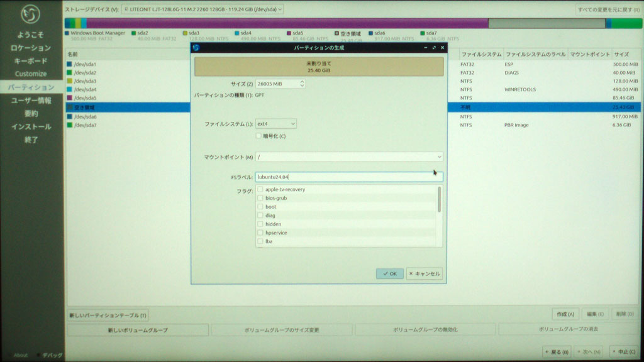Click the /dev/sda7 green partition icon
Image resolution: width=644 pixels, height=362 pixels.
[69, 125]
